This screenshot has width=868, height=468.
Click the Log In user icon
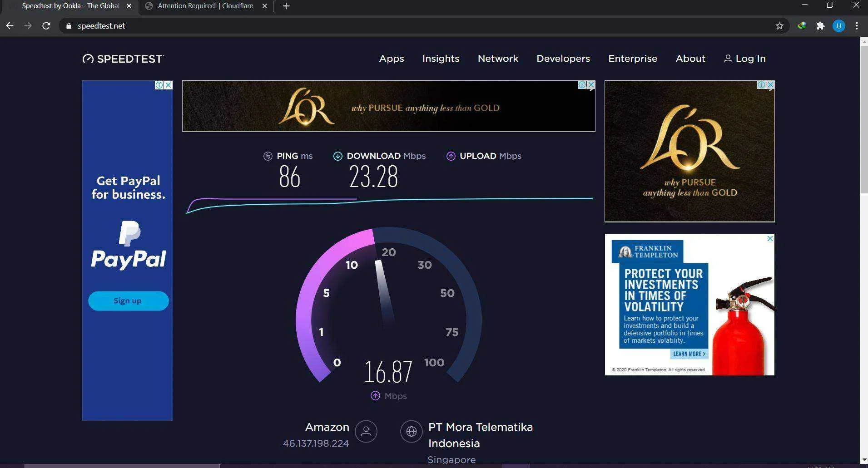coord(728,59)
